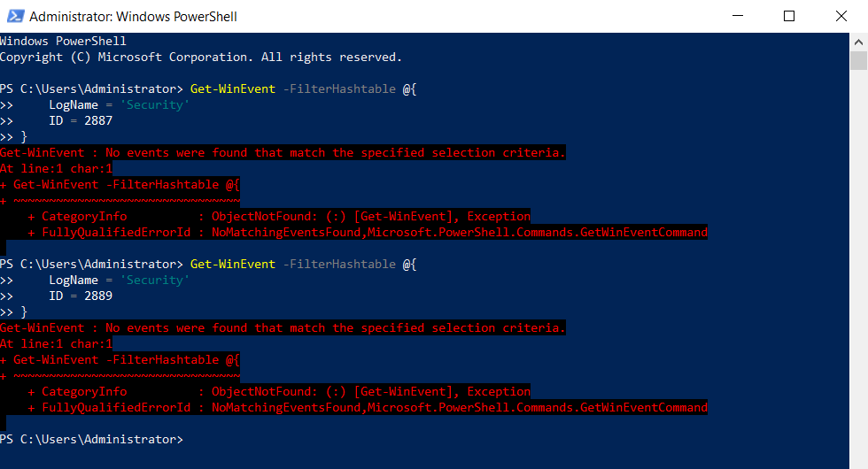This screenshot has width=868, height=469.
Task: Click the 'Administrator: Windows PowerShell' window title
Action: (x=133, y=16)
